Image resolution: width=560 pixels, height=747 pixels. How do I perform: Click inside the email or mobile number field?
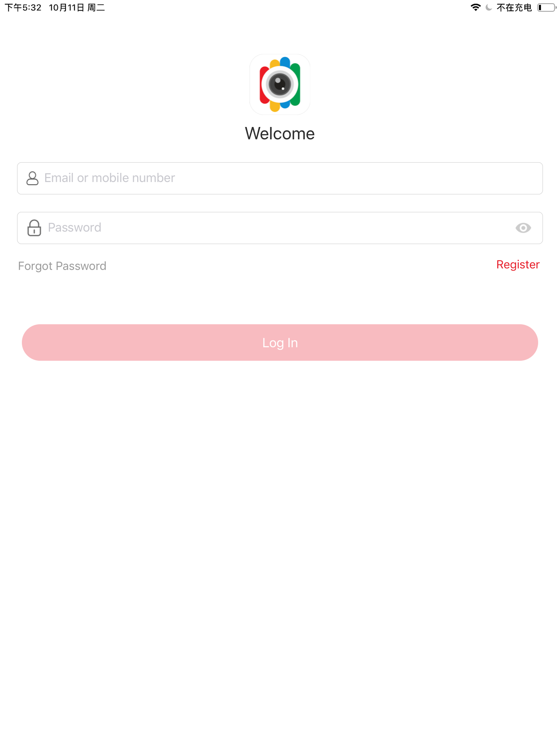pyautogui.click(x=237, y=178)
